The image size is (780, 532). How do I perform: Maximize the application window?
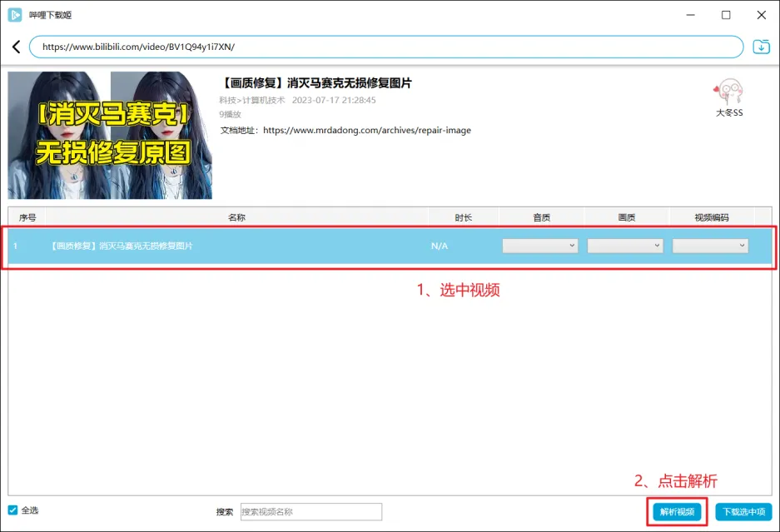pos(726,15)
